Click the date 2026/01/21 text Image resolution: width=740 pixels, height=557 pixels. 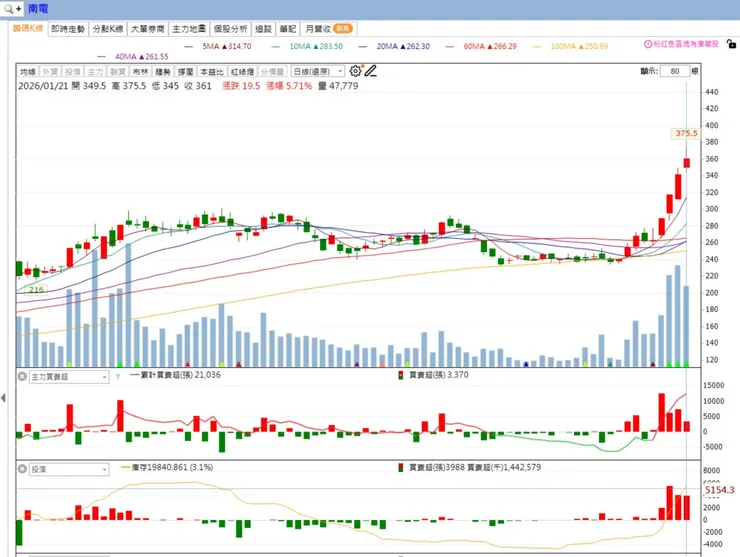(43, 86)
